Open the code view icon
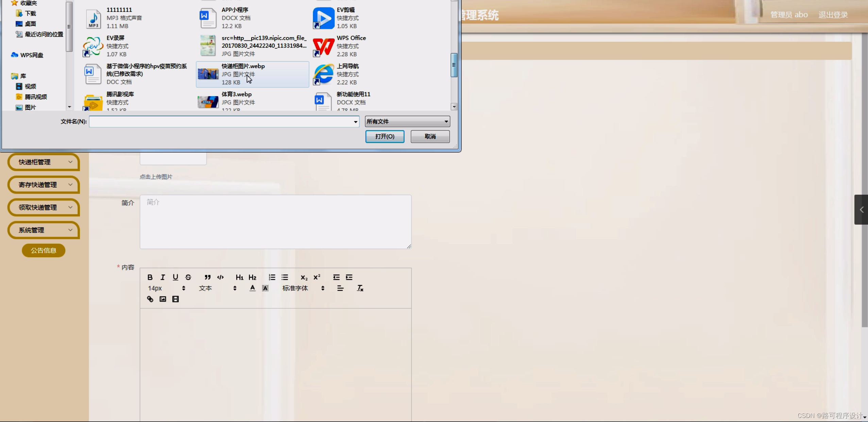868x422 pixels. pos(220,277)
